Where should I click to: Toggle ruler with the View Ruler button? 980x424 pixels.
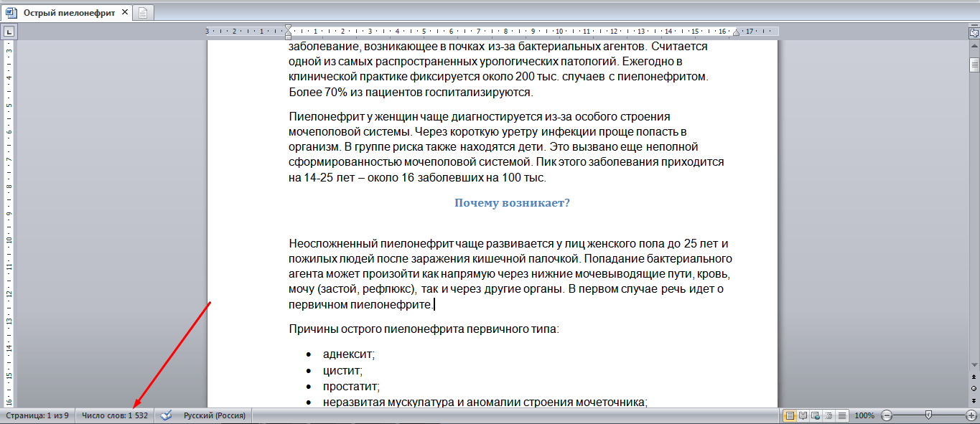point(974,32)
